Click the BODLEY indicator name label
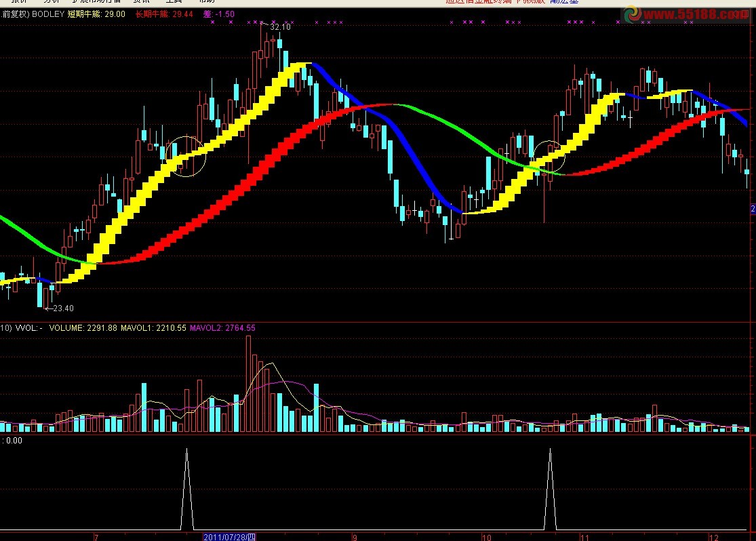756x541 pixels. [x=47, y=14]
